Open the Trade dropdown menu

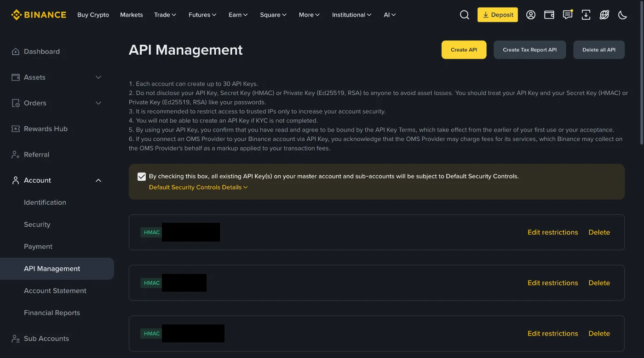pos(165,15)
